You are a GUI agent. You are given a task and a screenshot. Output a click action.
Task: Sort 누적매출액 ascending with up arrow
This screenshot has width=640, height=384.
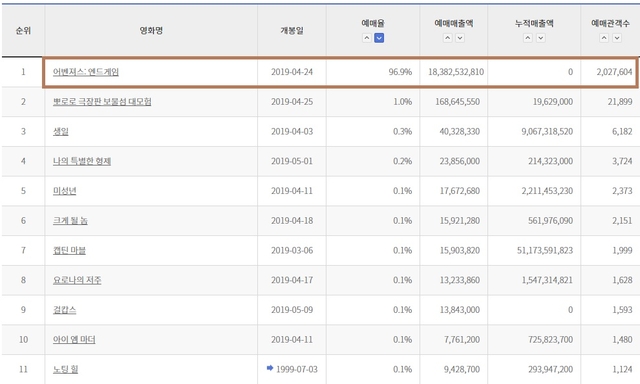coord(528,38)
